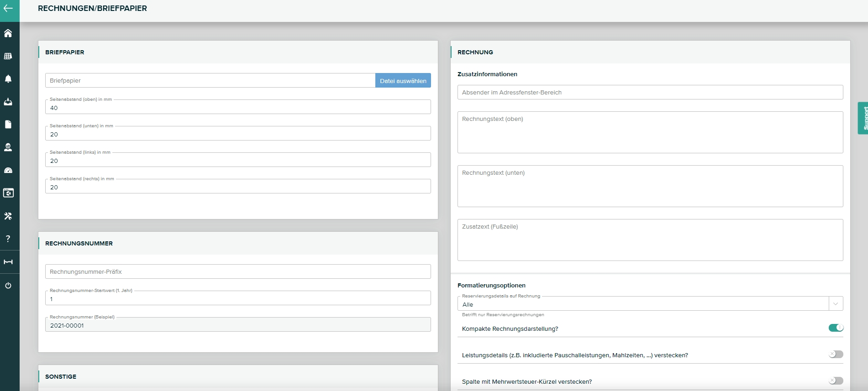The width and height of the screenshot is (868, 391).
Task: Open the tools settings sidebar icon
Action: coord(8,216)
